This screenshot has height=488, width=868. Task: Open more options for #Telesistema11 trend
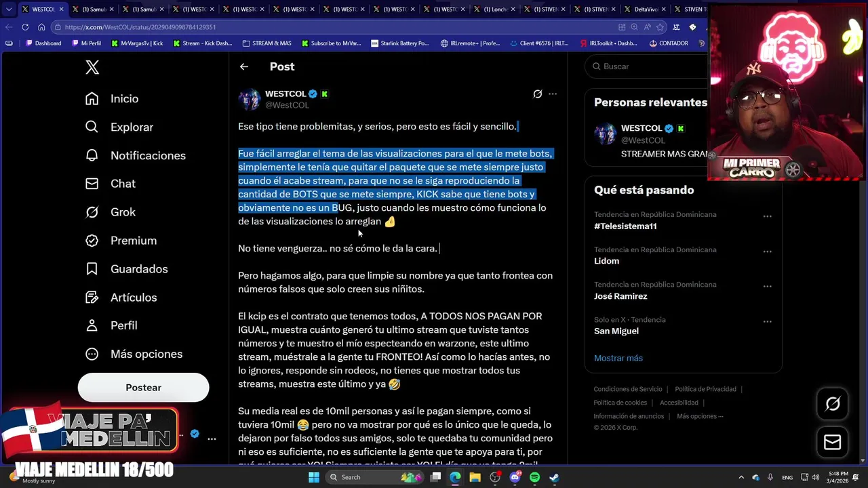coord(768,216)
